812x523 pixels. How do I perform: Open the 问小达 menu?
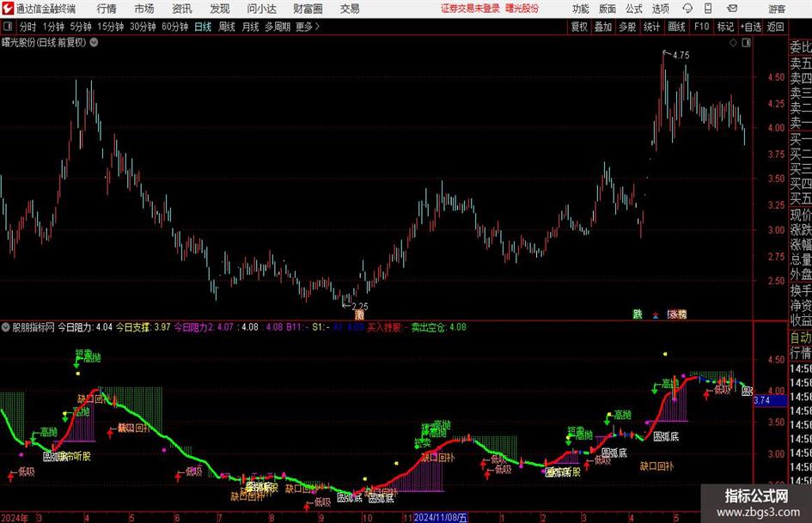tap(261, 9)
